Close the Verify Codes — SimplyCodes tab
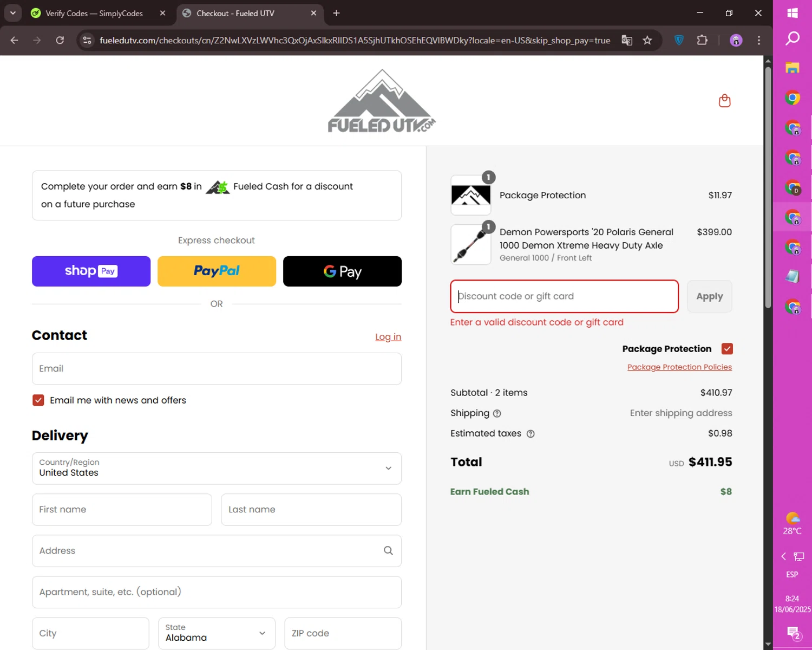This screenshot has width=812, height=650. coord(162,13)
